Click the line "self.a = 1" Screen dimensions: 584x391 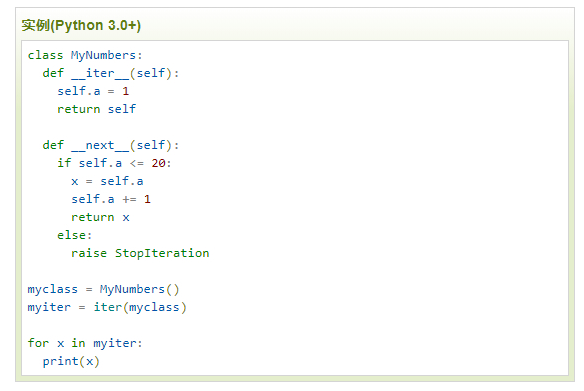93,91
